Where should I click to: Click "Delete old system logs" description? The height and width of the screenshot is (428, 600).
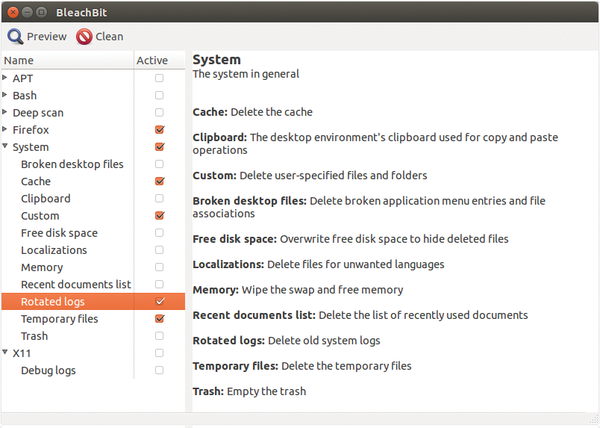coord(324,340)
